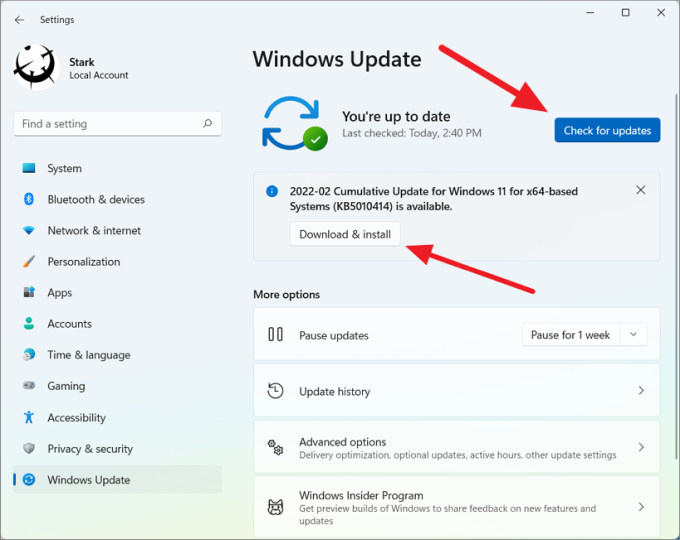
Task: Click the Bluetooth icon in sidebar
Action: click(x=29, y=200)
